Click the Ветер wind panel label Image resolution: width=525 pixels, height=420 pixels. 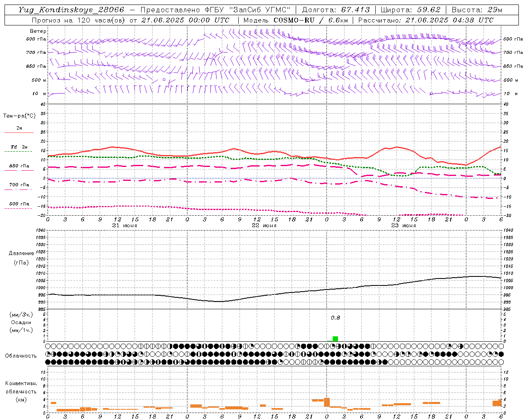(38, 31)
